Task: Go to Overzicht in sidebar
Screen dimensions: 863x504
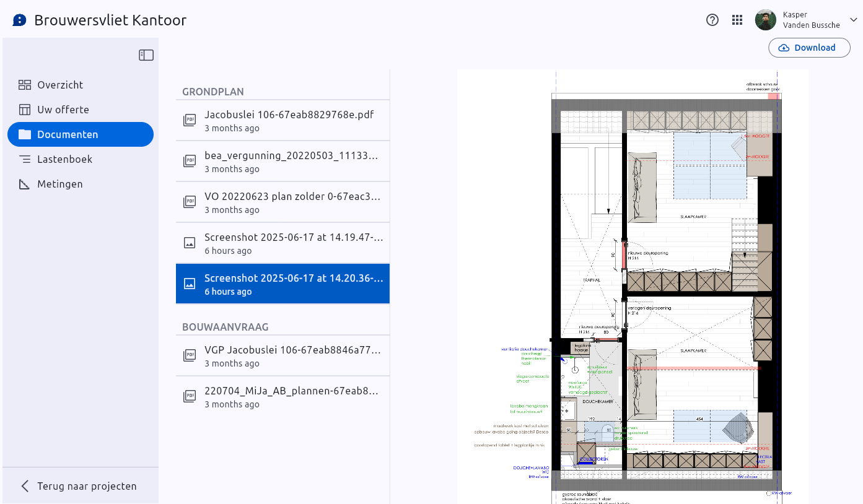Action: pos(60,85)
